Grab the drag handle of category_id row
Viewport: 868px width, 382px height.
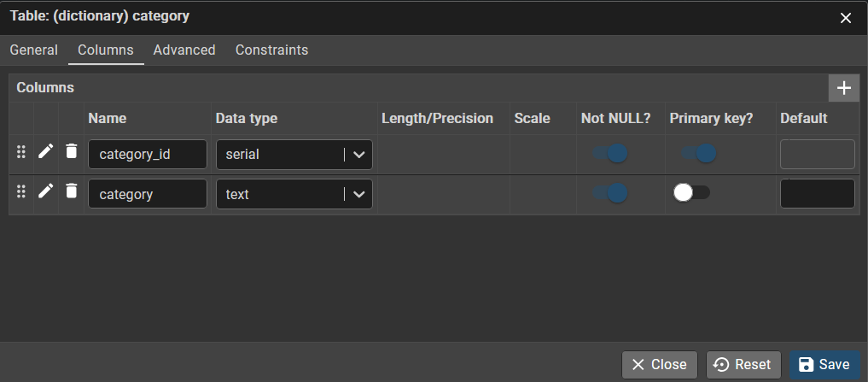(x=21, y=151)
